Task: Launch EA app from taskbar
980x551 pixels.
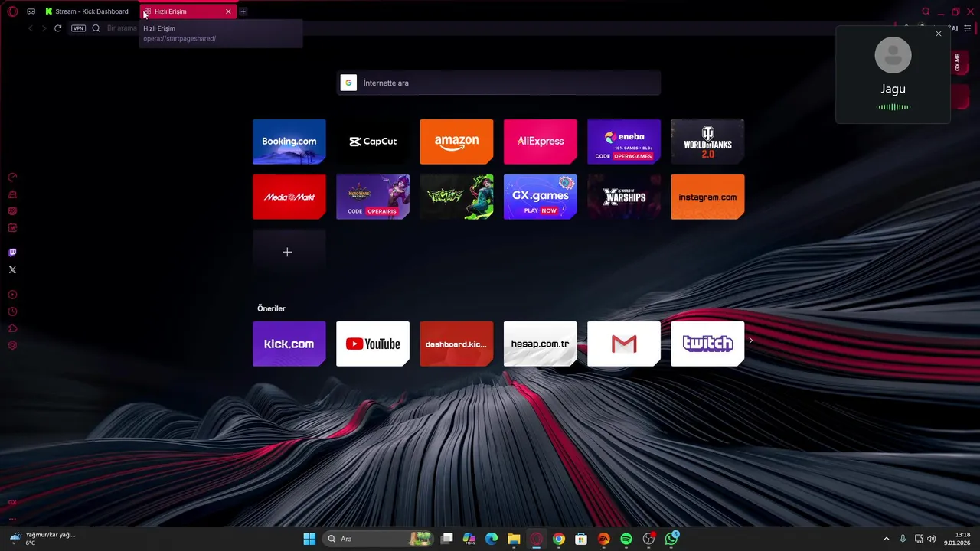Action: click(x=604, y=539)
